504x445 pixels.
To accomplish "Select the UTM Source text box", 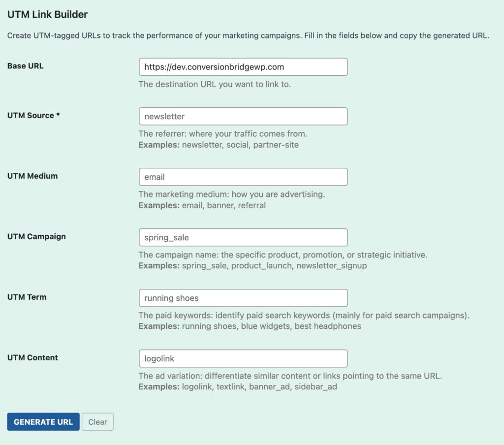I will tap(243, 116).
